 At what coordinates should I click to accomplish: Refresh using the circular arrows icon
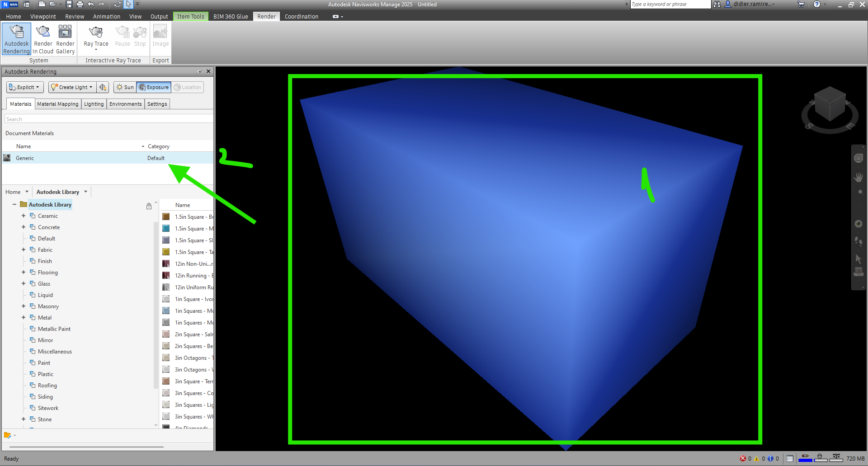118,4
